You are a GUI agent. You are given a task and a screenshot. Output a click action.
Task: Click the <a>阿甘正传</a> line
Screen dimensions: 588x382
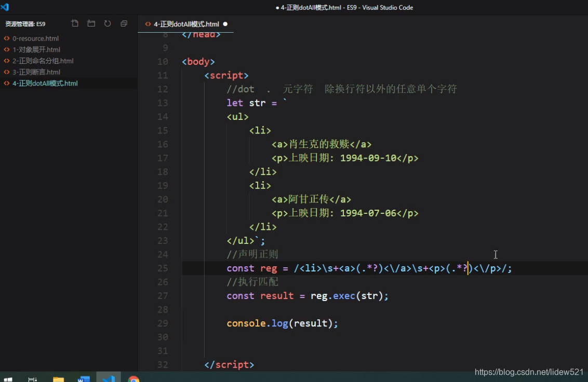(x=311, y=199)
